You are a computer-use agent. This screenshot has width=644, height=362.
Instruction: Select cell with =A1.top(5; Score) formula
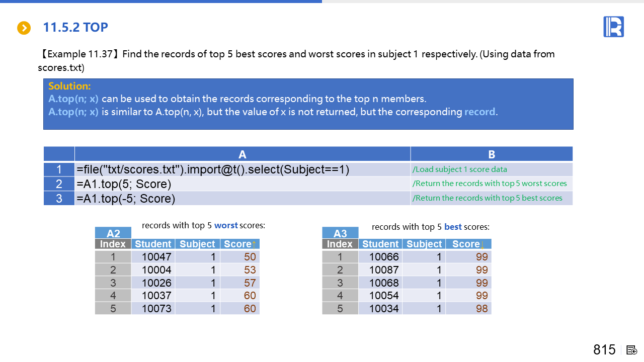(x=242, y=184)
